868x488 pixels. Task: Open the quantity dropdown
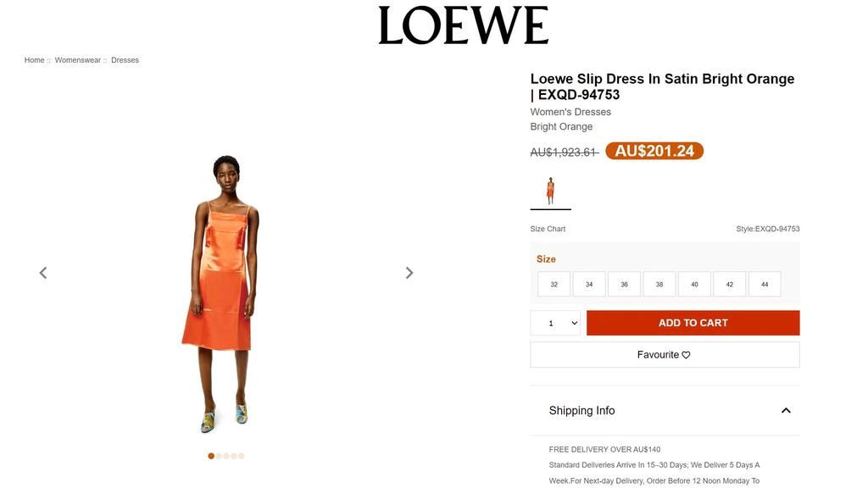tap(555, 323)
